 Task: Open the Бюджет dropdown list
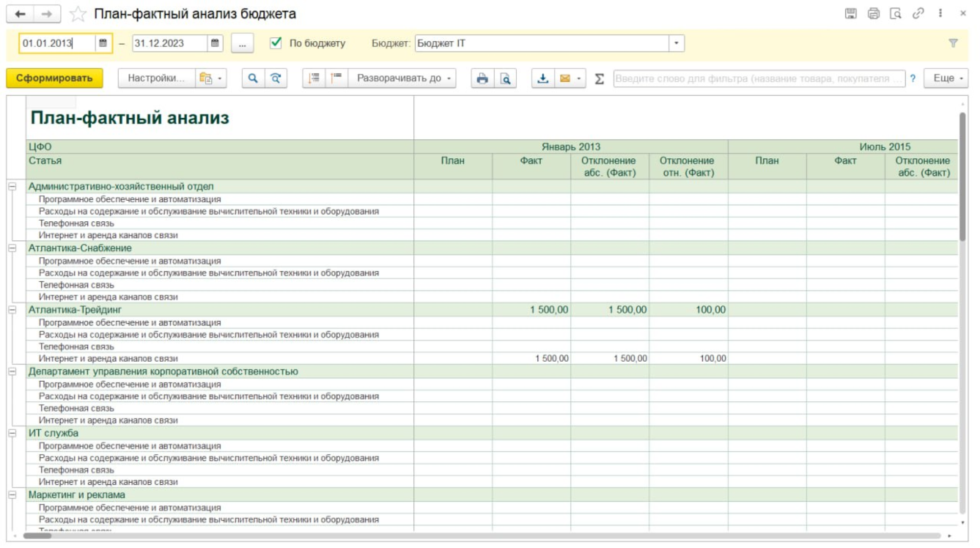point(676,43)
